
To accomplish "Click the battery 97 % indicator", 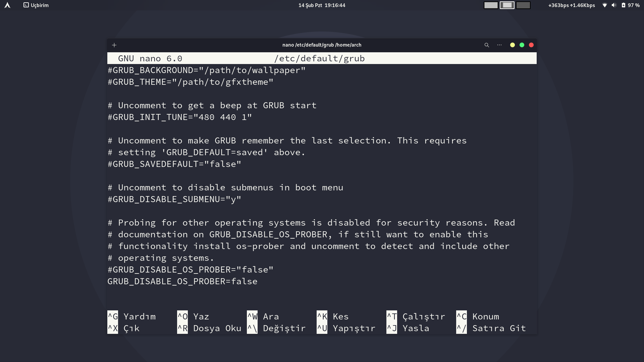I will pyautogui.click(x=631, y=5).
